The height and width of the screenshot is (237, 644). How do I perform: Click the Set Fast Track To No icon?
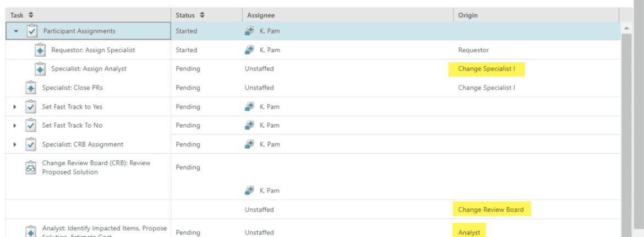point(31,126)
